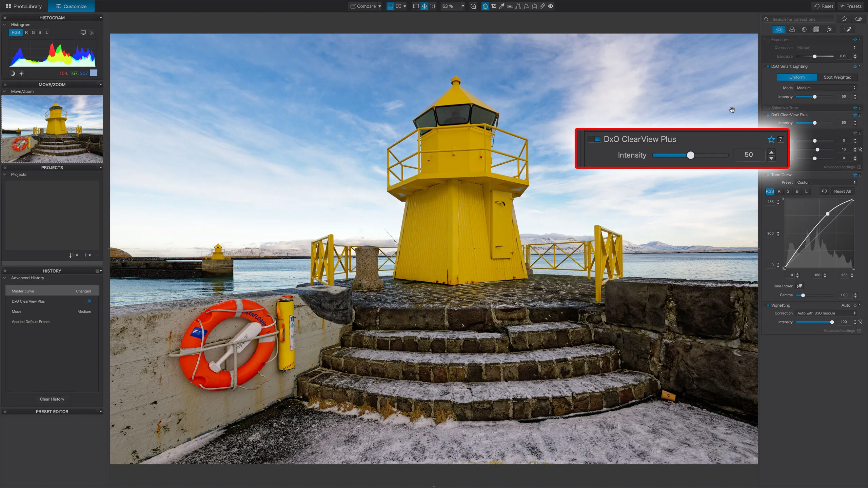The image size is (868, 488).
Task: Pick the white balance eyedropper tool
Action: point(502,6)
